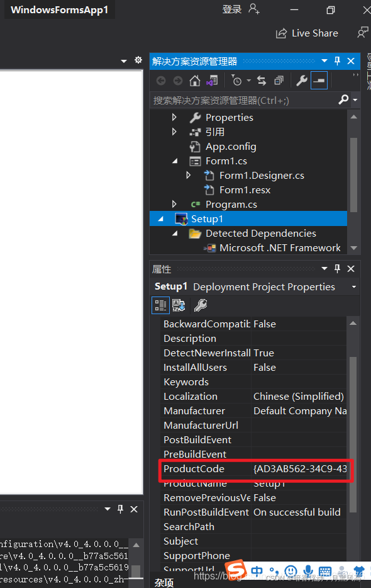The height and width of the screenshot is (588, 371).
Task: Open the Solution Explorer Properties wrench icon
Action: (302, 81)
